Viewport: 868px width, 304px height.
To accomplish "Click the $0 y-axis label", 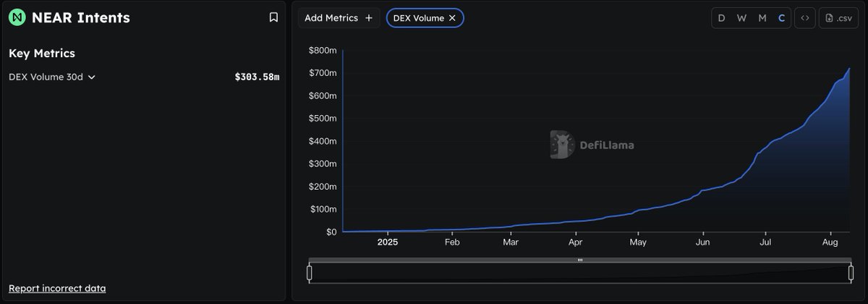I will pyautogui.click(x=331, y=232).
